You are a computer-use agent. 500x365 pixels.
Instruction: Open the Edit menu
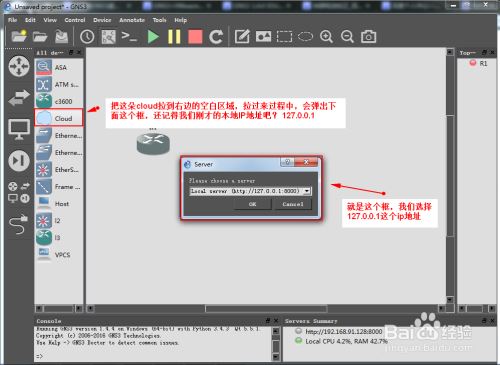[x=30, y=20]
